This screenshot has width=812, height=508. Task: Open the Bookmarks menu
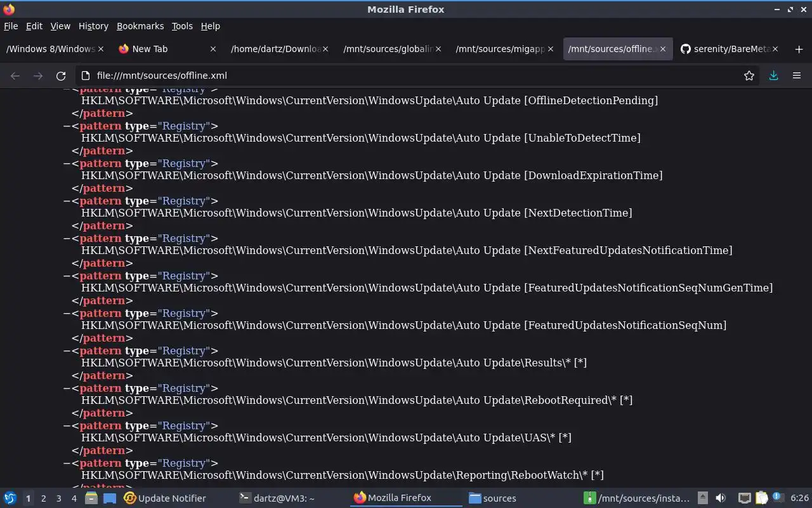click(140, 26)
